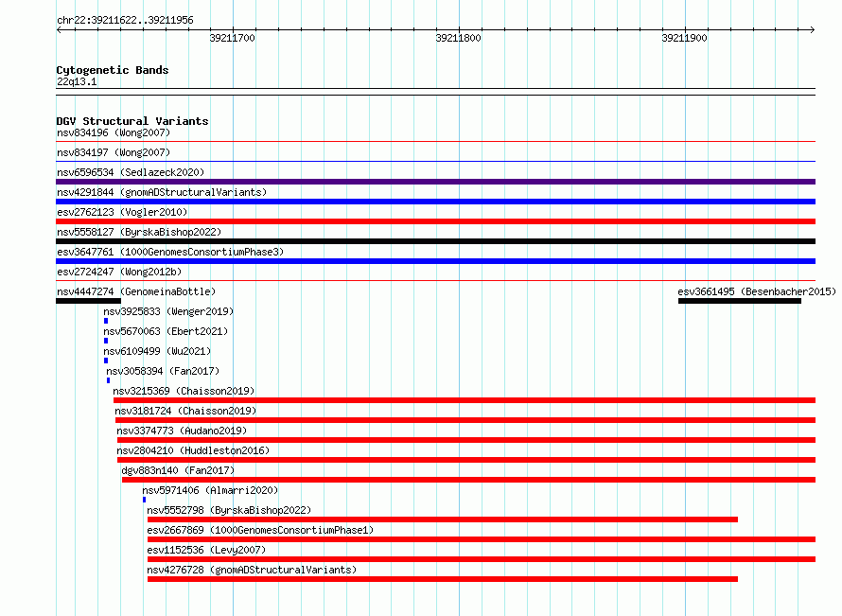842x616 pixels.
Task: Open nsv4291844 (gnomADStructuralVariants) label
Action: 162,192
